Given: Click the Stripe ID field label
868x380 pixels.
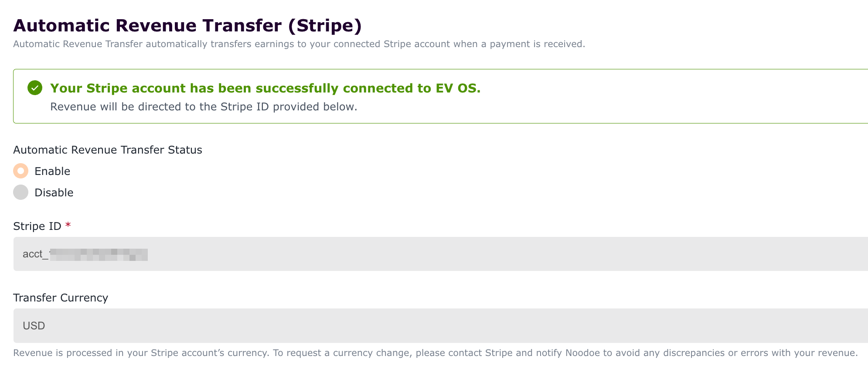Looking at the screenshot, I should coord(37,226).
